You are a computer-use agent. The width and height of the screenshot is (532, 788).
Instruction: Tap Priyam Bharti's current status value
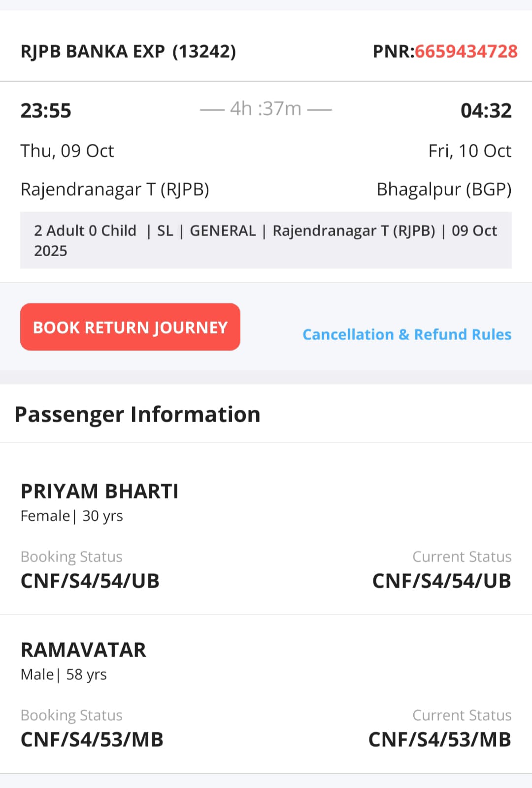click(x=441, y=581)
